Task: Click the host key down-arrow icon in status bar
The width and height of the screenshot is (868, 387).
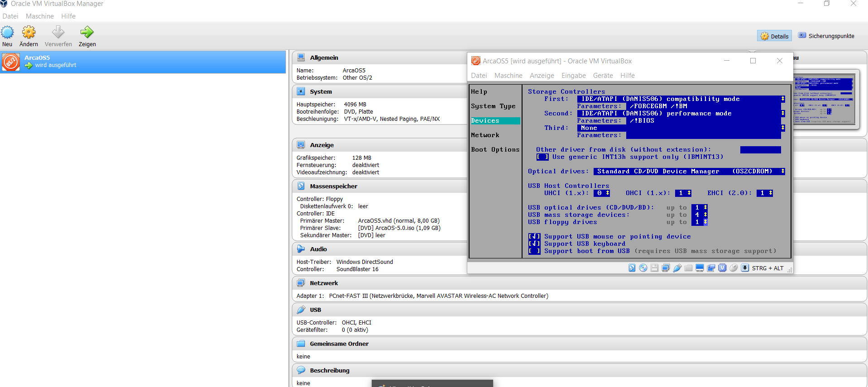Action: click(745, 268)
